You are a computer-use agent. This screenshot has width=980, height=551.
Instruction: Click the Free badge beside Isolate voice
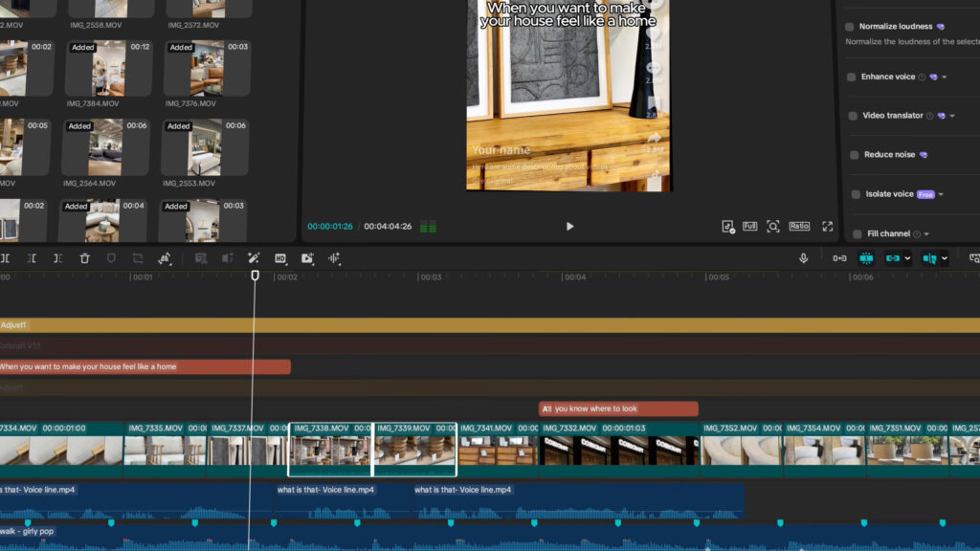pos(925,194)
